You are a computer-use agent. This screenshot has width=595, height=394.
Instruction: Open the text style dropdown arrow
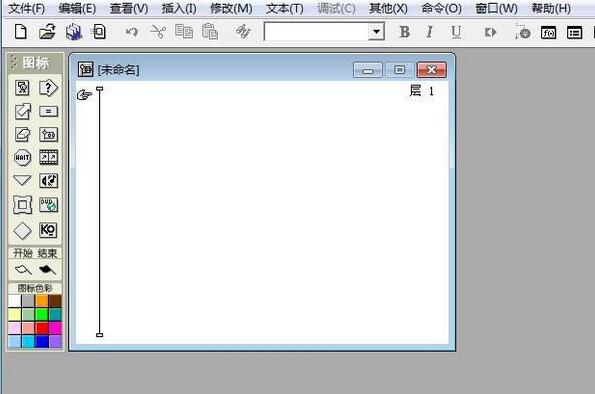click(x=376, y=32)
